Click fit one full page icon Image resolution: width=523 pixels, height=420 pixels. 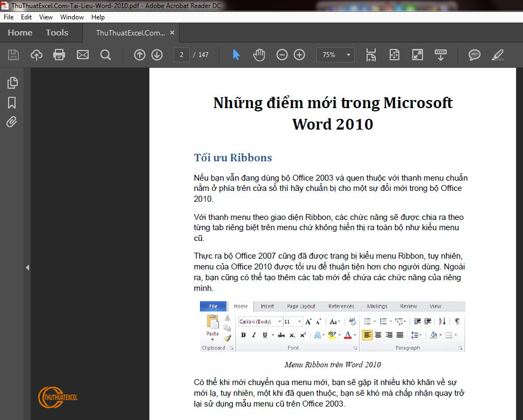394,55
